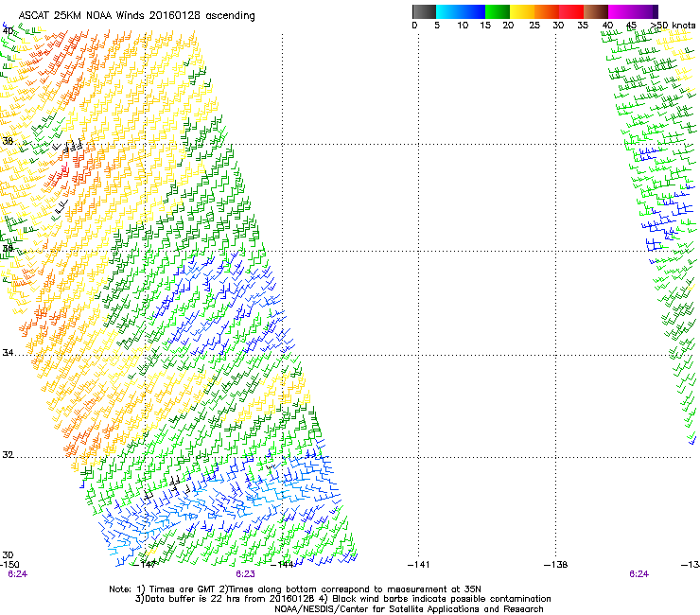Click the purple '6:24' under -150

(x=17, y=574)
